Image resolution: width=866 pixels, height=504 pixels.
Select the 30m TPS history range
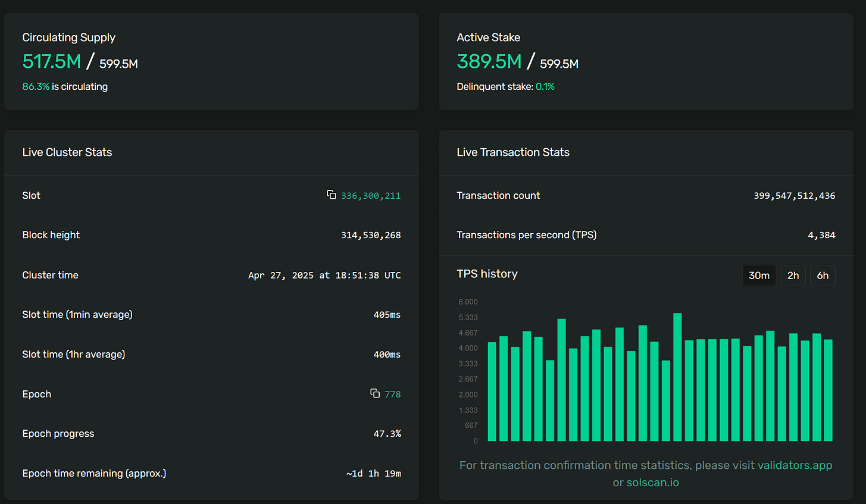[x=759, y=276]
